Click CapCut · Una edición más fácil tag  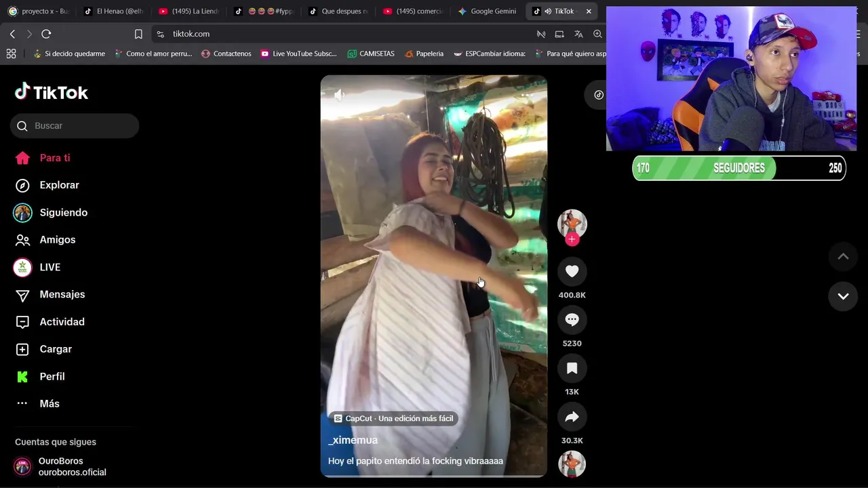[x=393, y=418]
